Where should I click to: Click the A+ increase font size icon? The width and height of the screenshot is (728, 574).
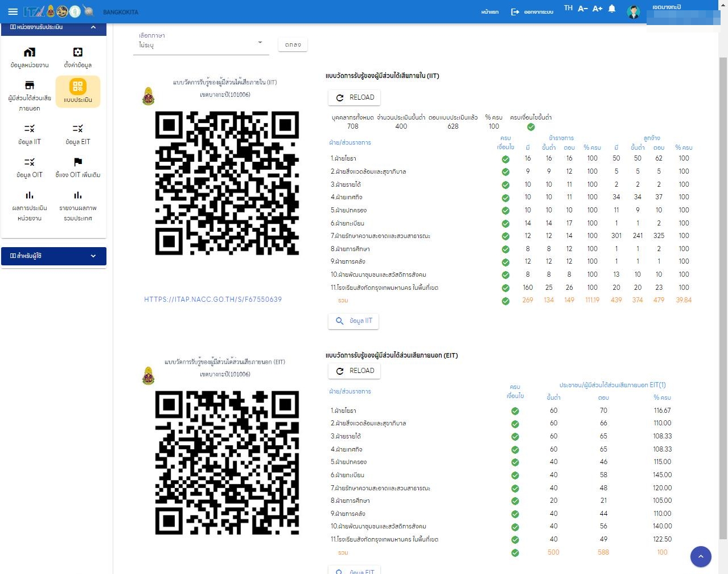coord(597,9)
